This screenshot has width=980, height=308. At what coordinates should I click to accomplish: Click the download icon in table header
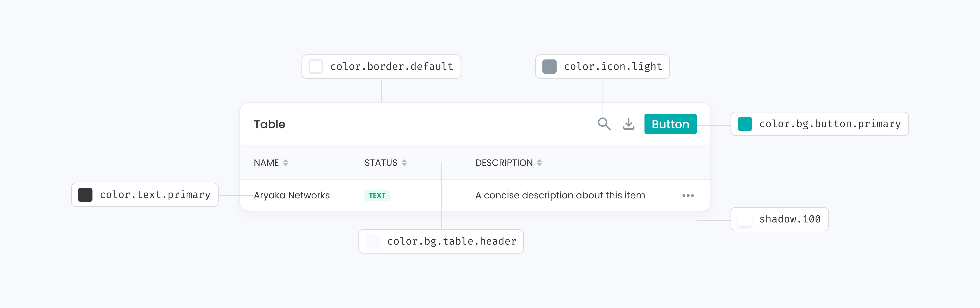(x=628, y=124)
